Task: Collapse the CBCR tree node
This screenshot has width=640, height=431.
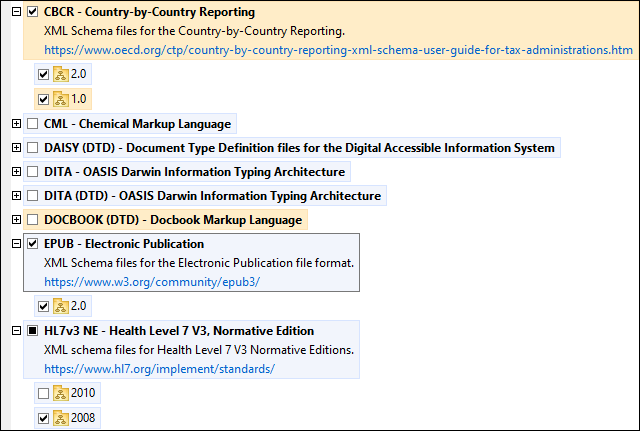Action: click(16, 13)
